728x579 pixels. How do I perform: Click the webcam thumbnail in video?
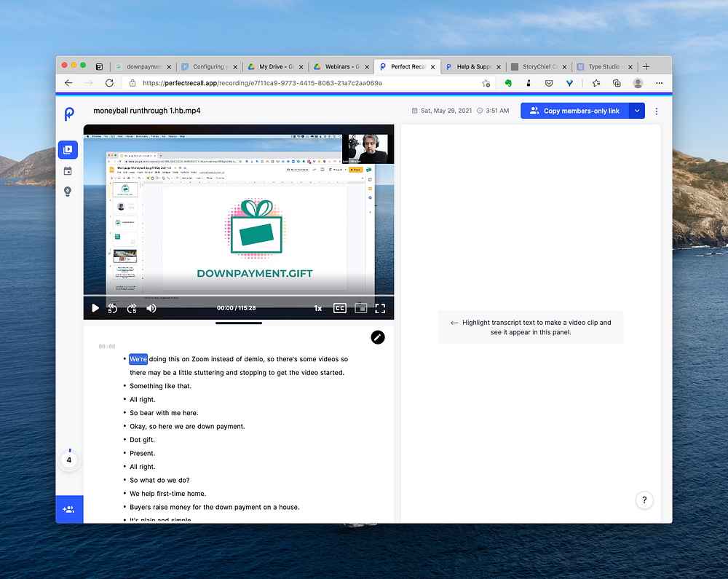coord(368,149)
